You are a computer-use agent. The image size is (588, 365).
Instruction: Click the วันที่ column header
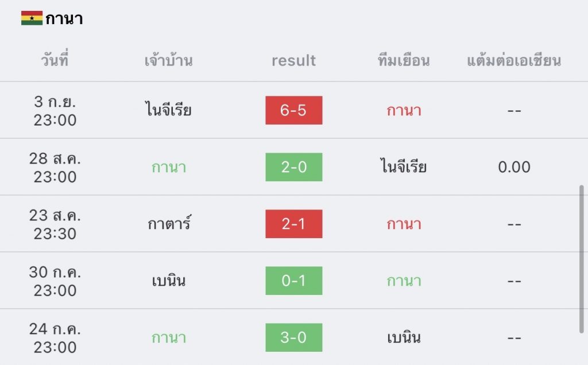tap(55, 60)
